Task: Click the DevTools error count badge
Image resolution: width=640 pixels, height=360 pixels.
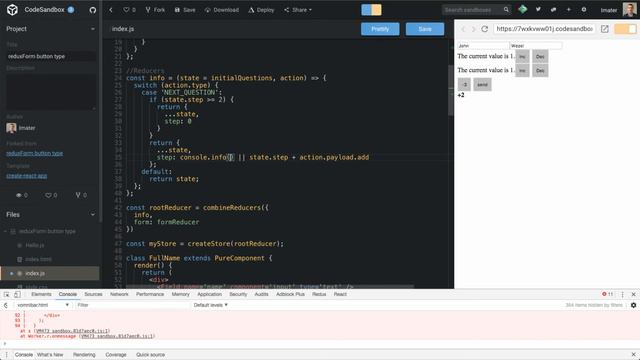Action: pyautogui.click(x=607, y=294)
